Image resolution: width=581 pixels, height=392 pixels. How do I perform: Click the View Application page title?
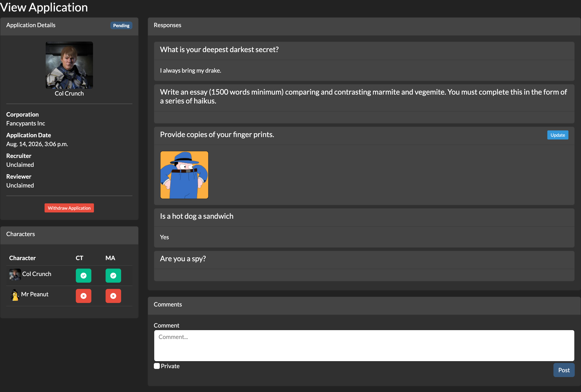tap(44, 7)
